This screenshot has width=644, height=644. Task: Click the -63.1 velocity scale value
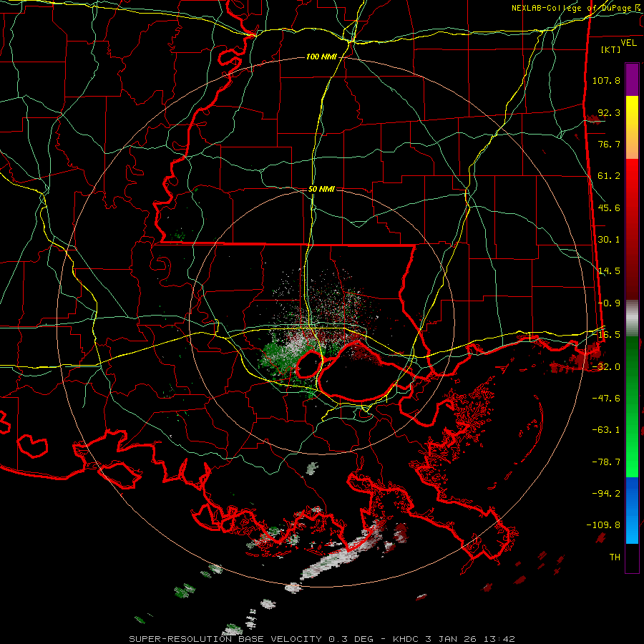[x=606, y=430]
